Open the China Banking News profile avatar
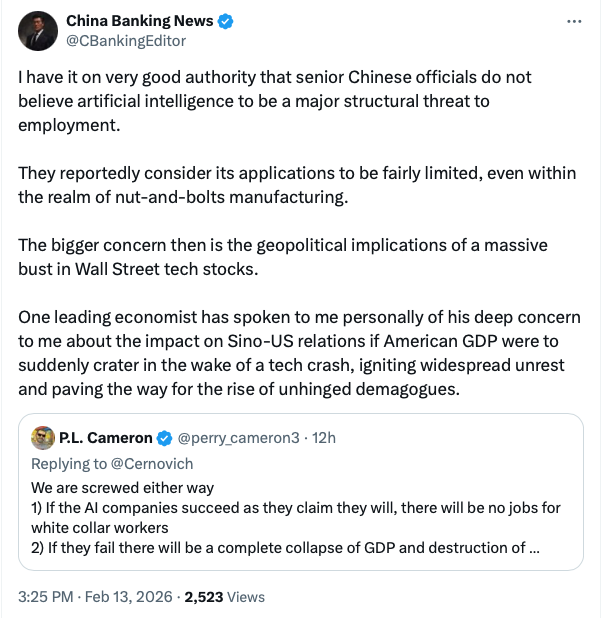The width and height of the screenshot is (602, 618). 38,32
